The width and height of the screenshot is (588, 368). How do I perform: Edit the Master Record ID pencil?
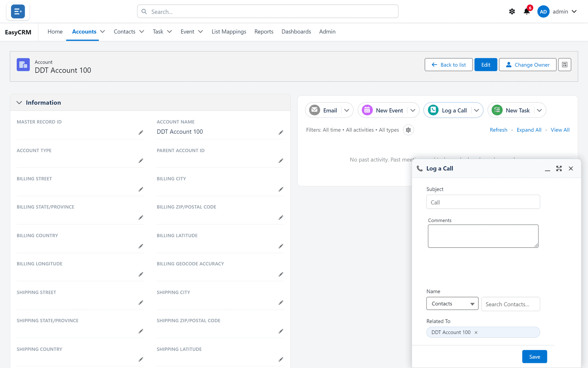pos(141,132)
